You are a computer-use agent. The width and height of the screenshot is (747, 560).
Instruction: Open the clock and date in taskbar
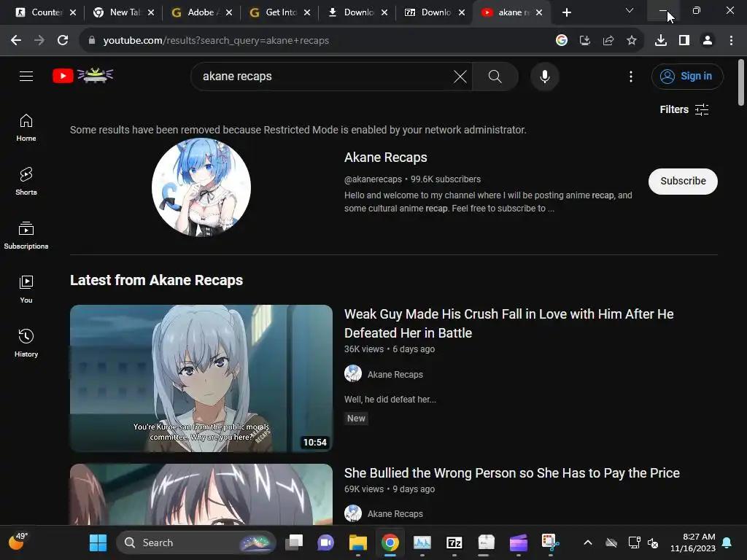pyautogui.click(x=693, y=542)
